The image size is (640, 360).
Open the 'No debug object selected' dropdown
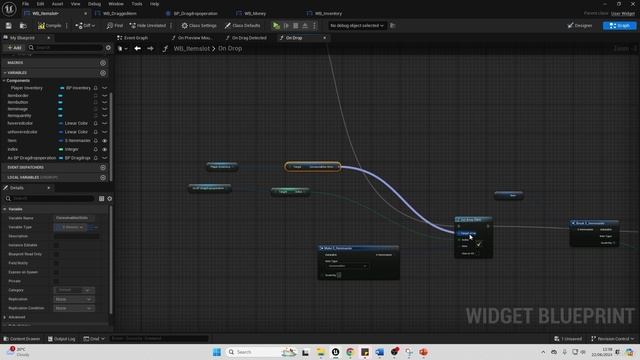tap(357, 26)
